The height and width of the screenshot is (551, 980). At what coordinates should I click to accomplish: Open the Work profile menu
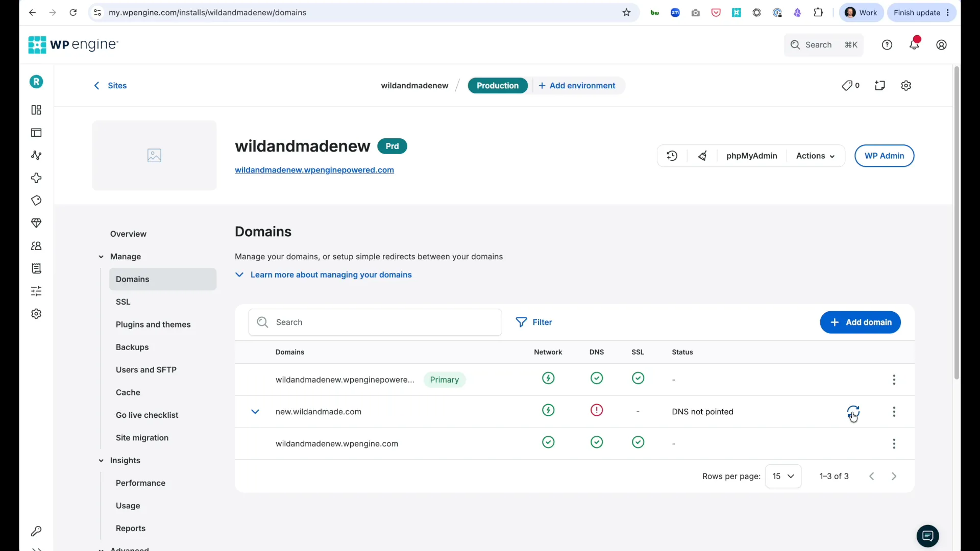[862, 13]
